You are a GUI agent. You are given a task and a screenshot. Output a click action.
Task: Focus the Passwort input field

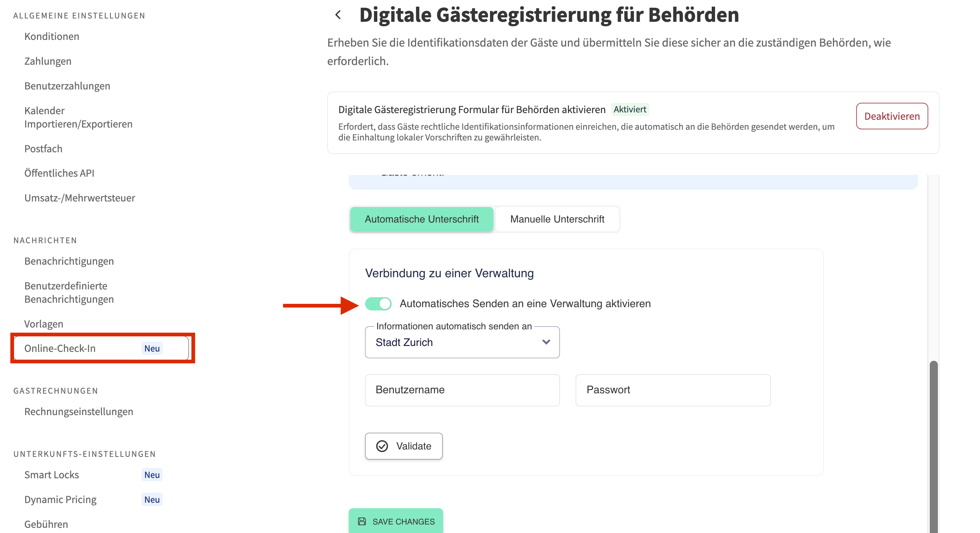tap(673, 390)
